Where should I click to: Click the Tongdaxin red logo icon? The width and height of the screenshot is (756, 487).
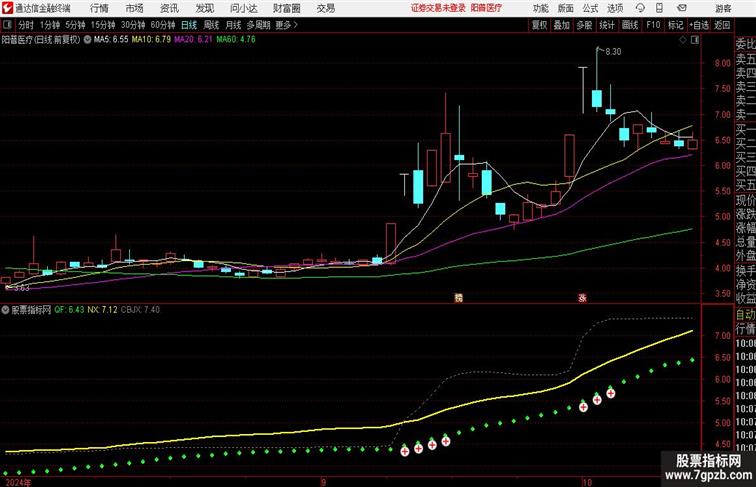pyautogui.click(x=7, y=8)
